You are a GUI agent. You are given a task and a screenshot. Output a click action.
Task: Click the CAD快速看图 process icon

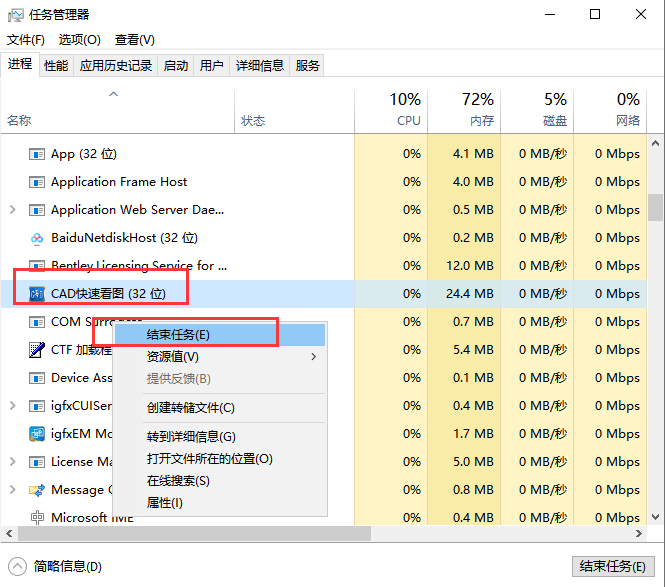37,294
